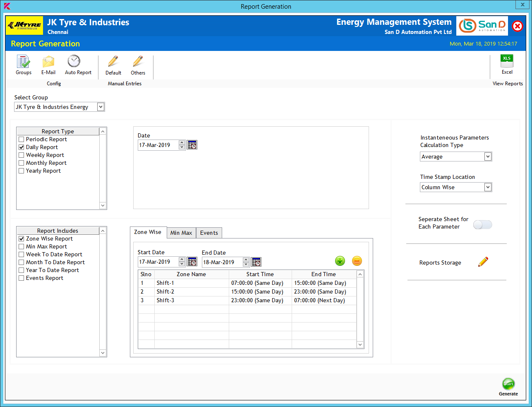Check the Periodic Report checkbox
The height and width of the screenshot is (407, 532).
pos(22,140)
